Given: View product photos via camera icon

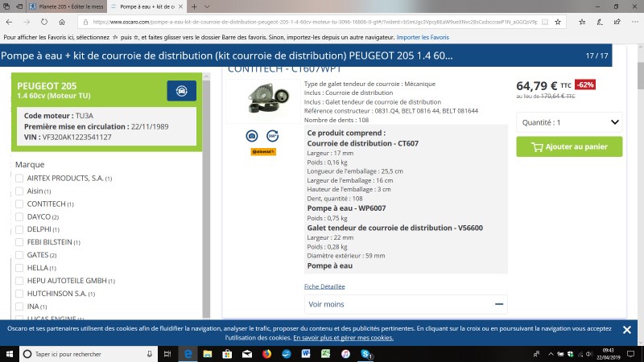Looking at the screenshot, I should tap(252, 136).
